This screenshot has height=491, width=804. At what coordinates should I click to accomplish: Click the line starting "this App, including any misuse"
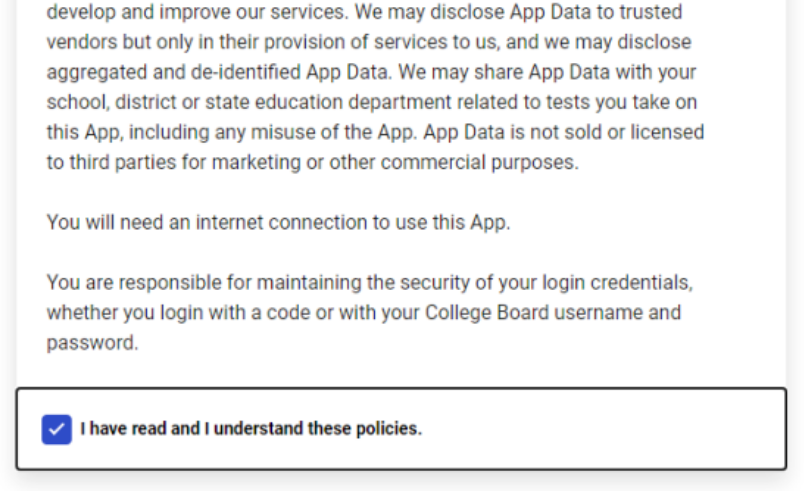(x=375, y=132)
